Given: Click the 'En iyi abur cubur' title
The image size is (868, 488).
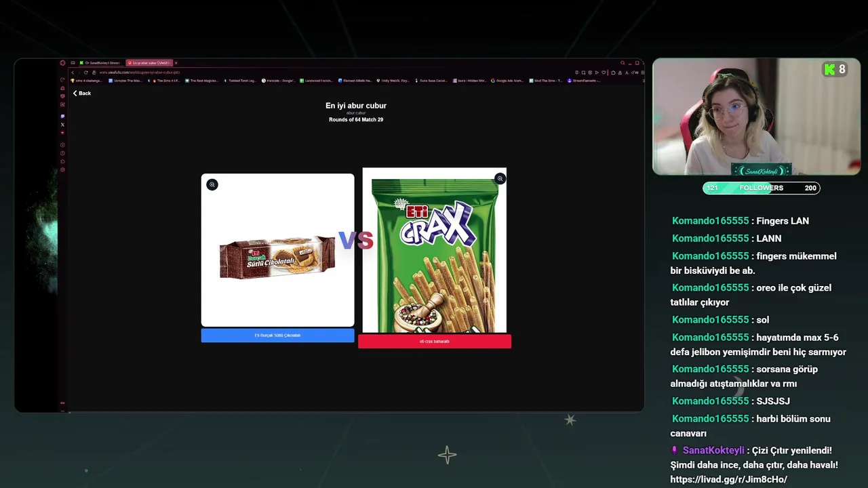Looking at the screenshot, I should click(356, 106).
